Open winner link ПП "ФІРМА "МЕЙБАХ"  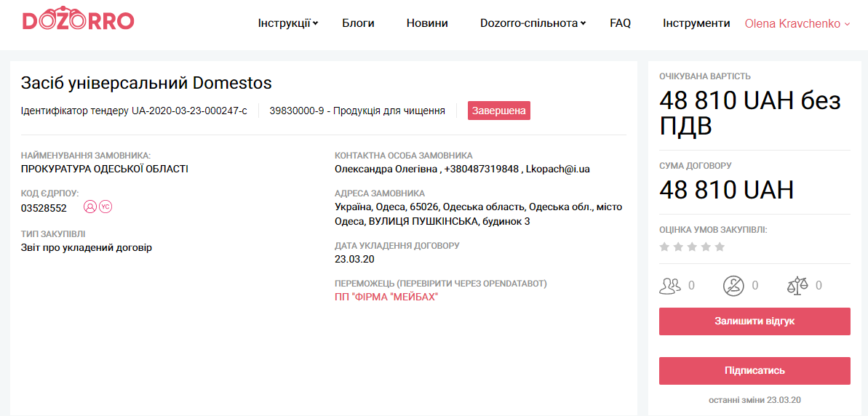click(x=386, y=297)
